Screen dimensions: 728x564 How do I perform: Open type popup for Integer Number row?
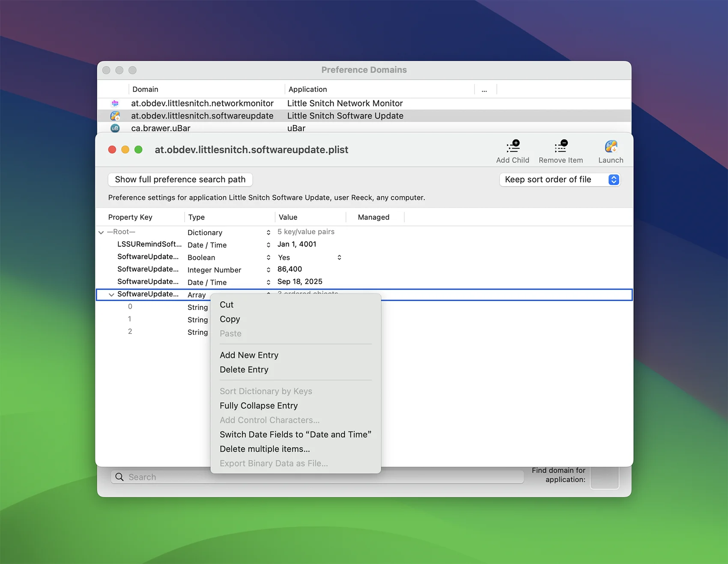(269, 270)
